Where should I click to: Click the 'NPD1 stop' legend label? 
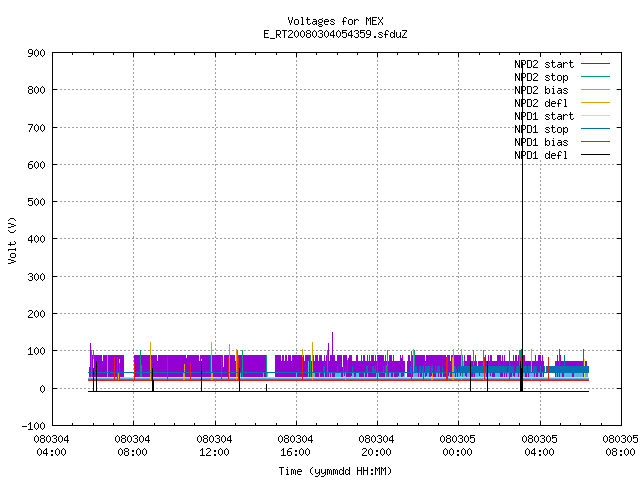(541, 129)
